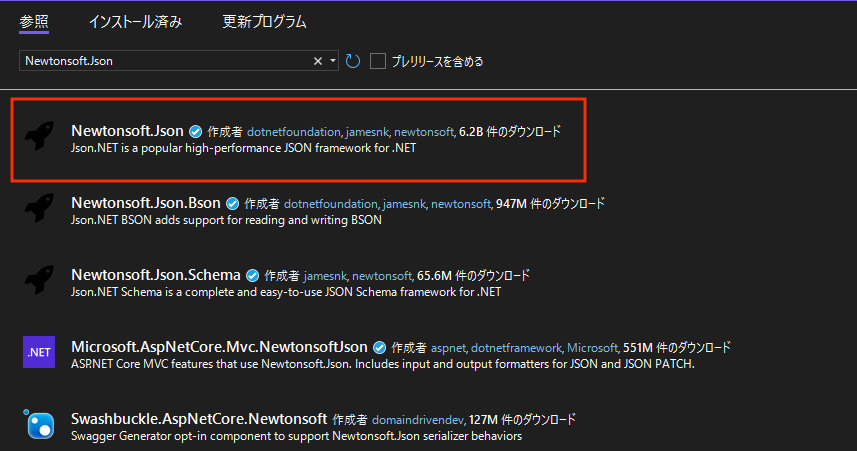This screenshot has height=451, width=857.
Task: Click description 'ASP.NET Core MVC features that use Newtonsoft.Json'
Action: click(x=383, y=364)
